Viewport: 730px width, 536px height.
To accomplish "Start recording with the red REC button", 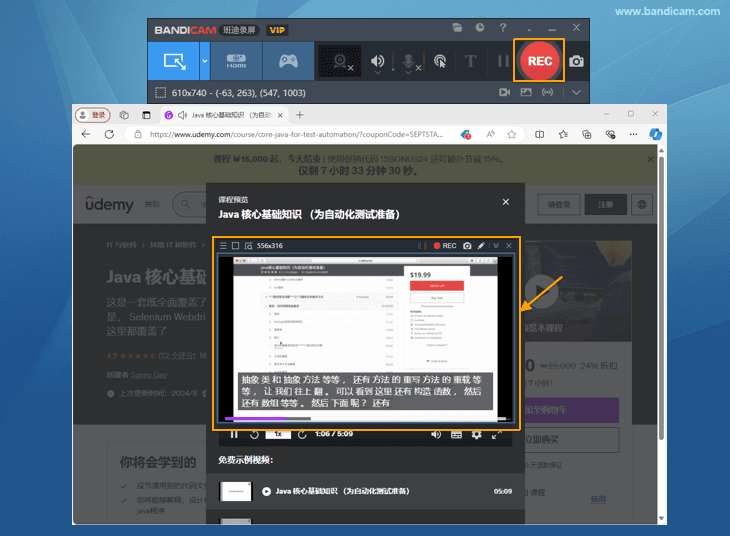I will pos(539,61).
